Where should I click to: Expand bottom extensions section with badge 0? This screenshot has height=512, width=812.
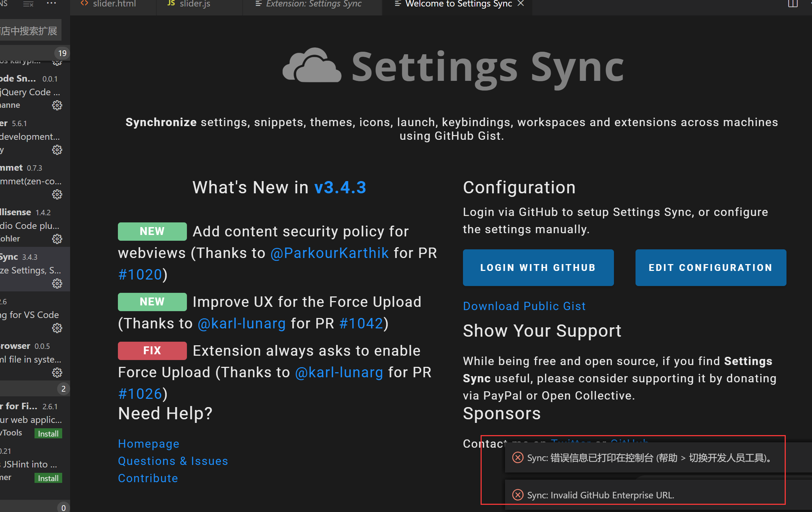tap(35, 506)
